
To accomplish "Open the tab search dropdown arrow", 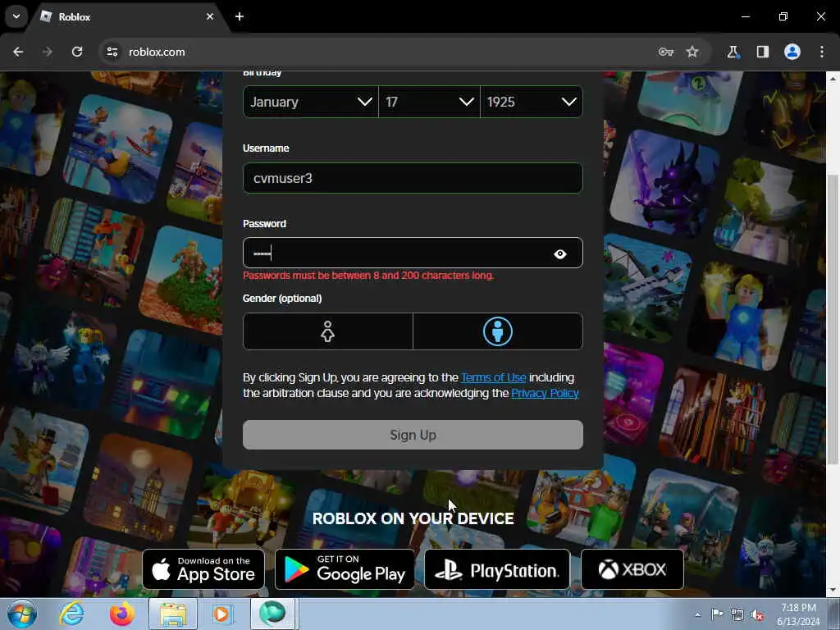I will [16, 16].
